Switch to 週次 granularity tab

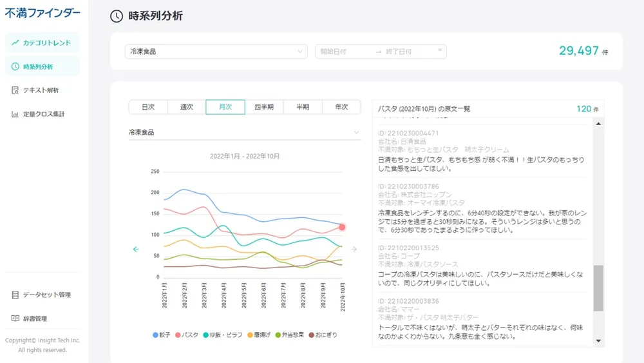point(187,107)
